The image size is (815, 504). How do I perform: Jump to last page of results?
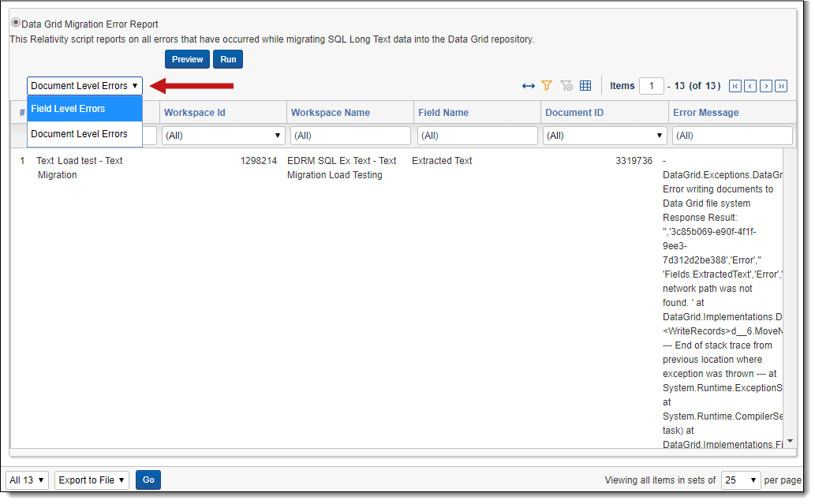pos(781,86)
